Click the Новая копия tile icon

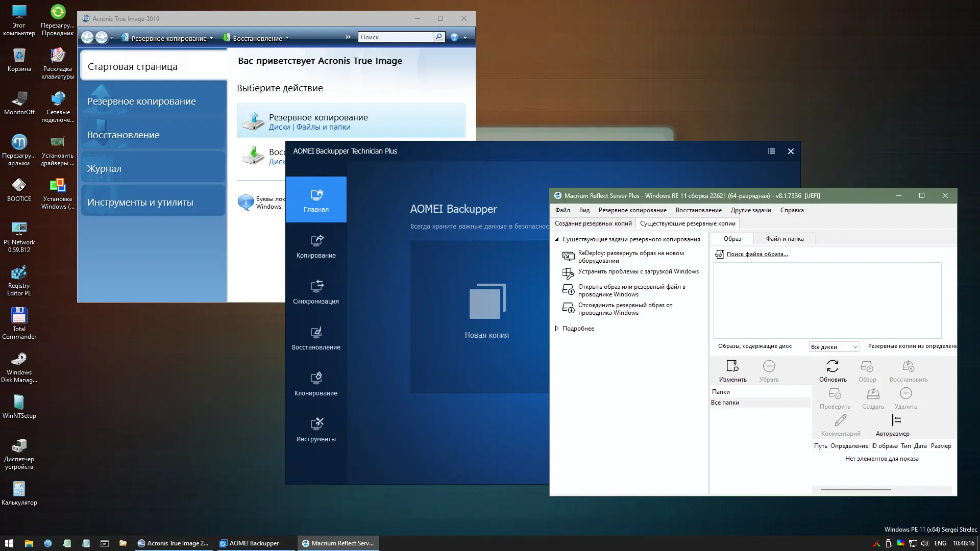[x=487, y=302]
